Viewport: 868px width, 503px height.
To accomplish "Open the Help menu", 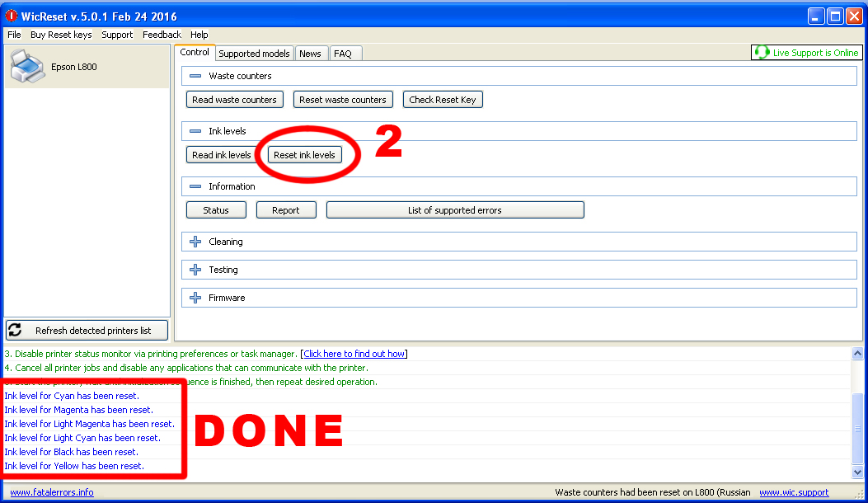I will (199, 35).
